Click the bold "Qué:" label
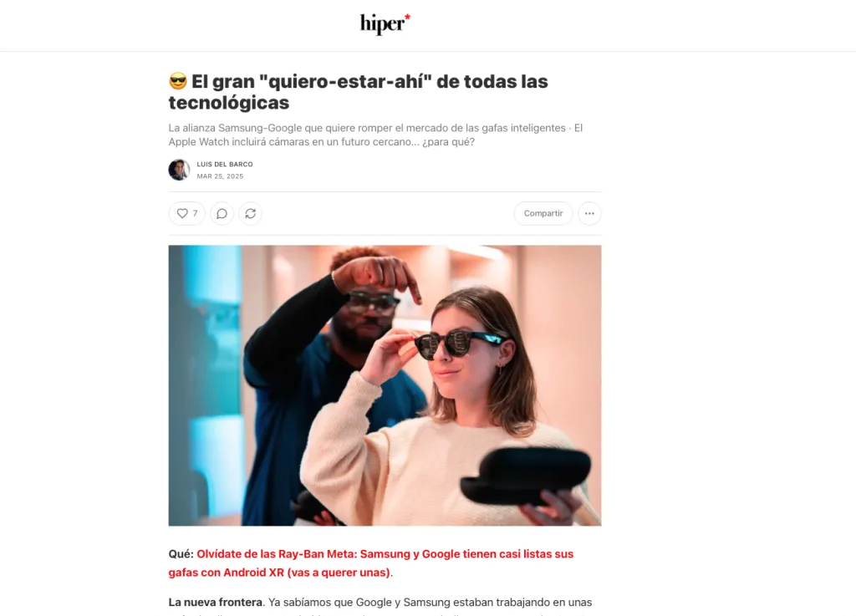 181,554
